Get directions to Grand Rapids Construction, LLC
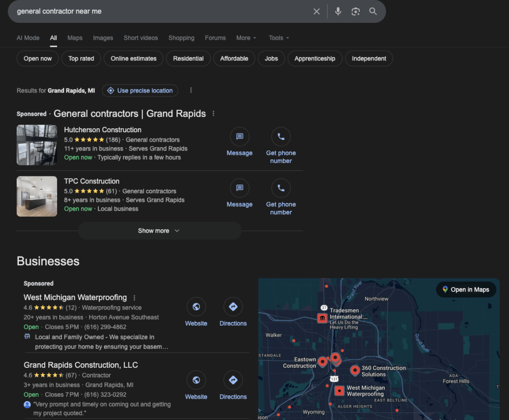 233,381
